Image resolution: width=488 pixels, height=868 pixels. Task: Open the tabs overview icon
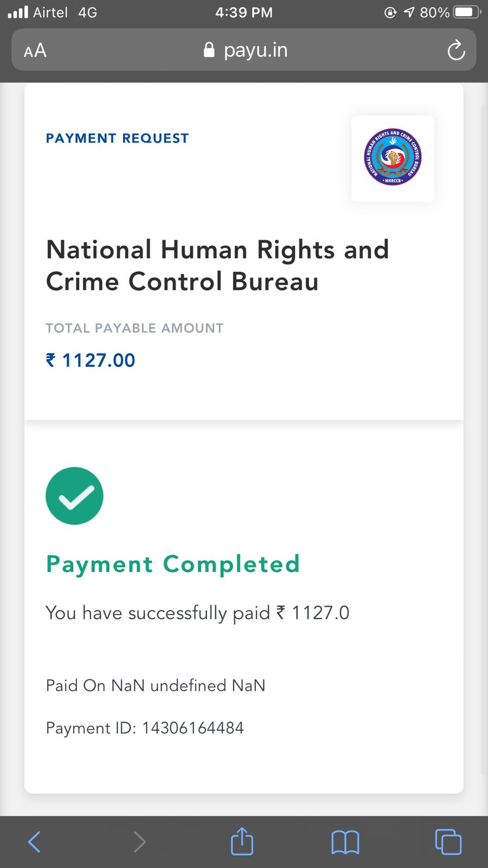[448, 842]
